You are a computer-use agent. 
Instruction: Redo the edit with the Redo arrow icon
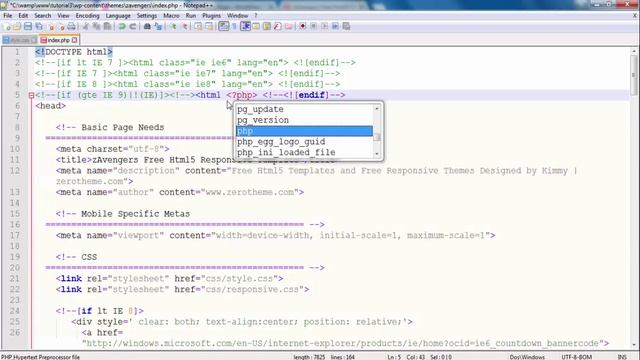pyautogui.click(x=133, y=27)
